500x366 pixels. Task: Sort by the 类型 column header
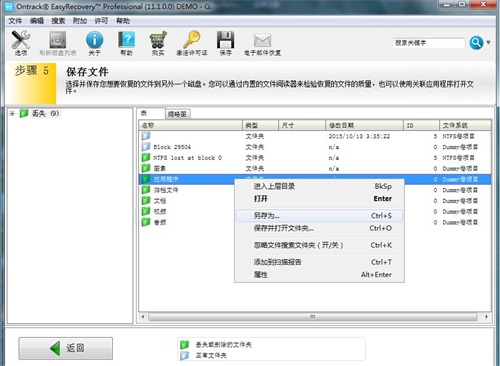pos(260,125)
